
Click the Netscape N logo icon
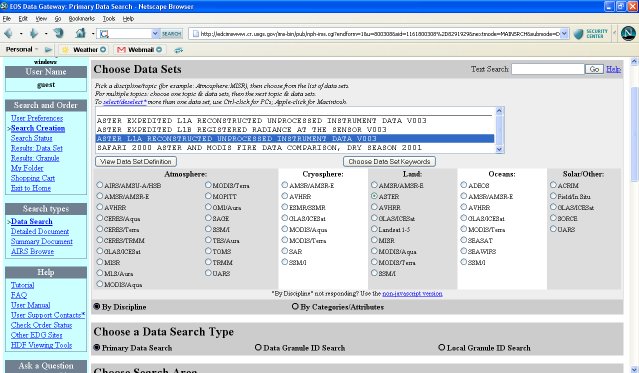point(628,33)
